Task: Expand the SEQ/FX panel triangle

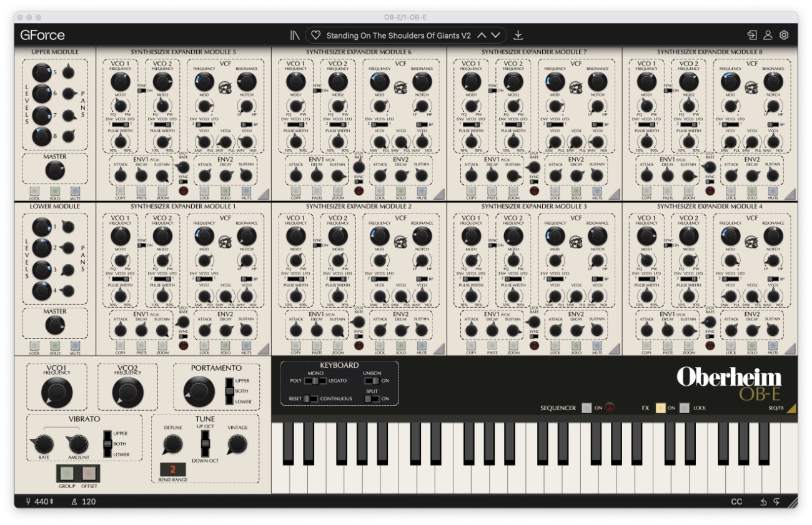Action: click(x=791, y=409)
